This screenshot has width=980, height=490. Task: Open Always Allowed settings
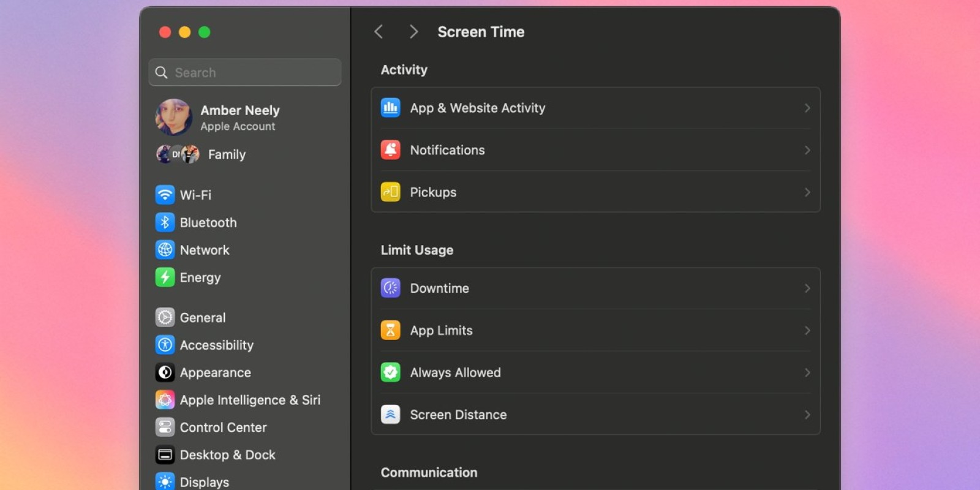pyautogui.click(x=595, y=372)
